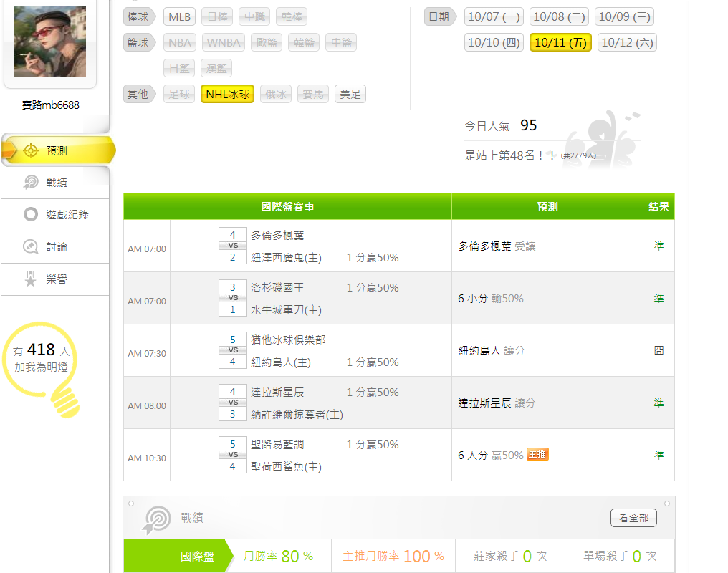Click the 遊戲紀錄 circle icon
Screen dimensions: 728x573
coord(31,214)
